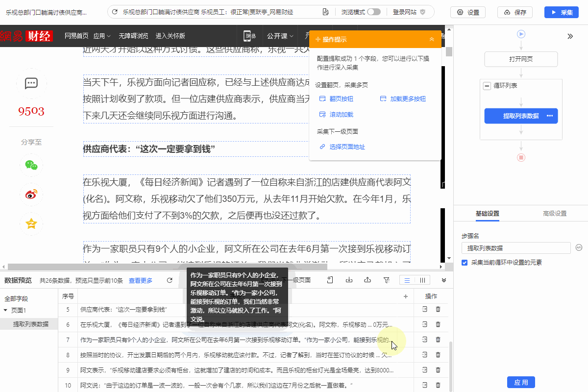Click the export upload icon in data preview toolbar
588x392 pixels.
[367, 280]
